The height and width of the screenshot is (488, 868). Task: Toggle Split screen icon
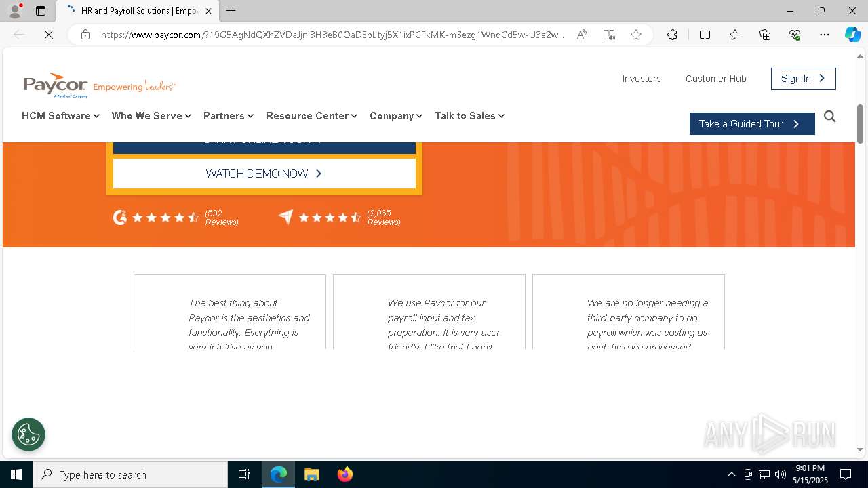(705, 35)
